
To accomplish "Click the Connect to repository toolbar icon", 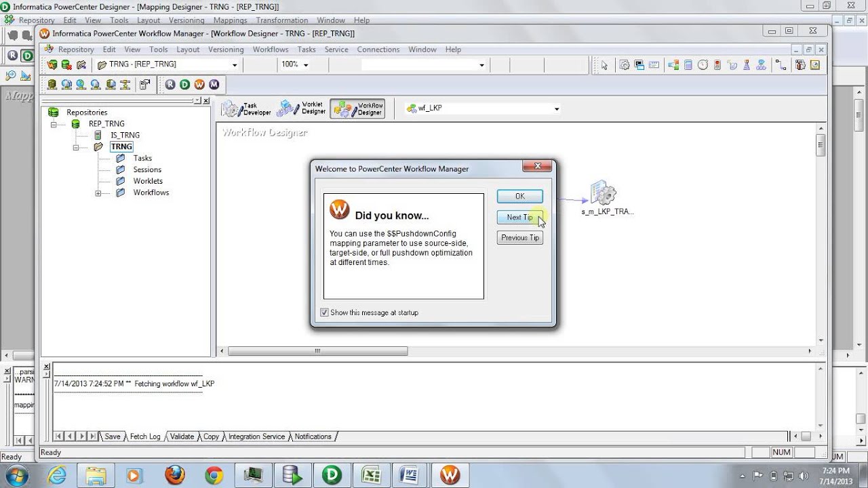I will click(52, 64).
